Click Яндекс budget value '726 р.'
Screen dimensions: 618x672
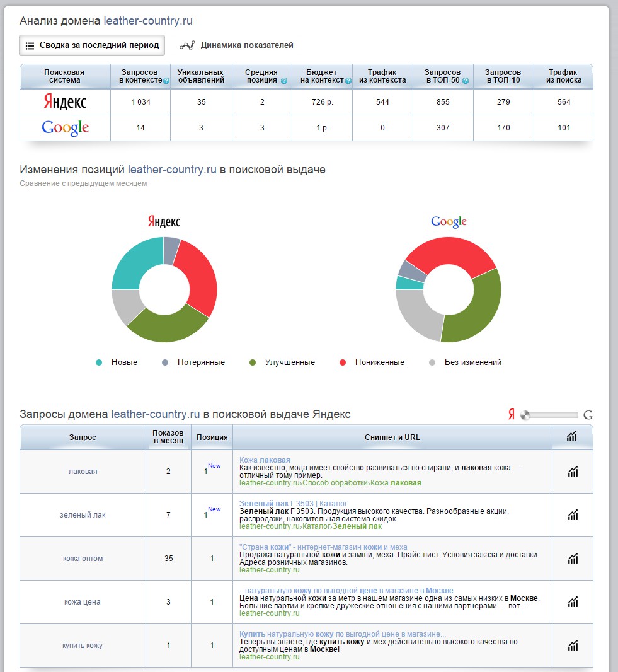(322, 102)
